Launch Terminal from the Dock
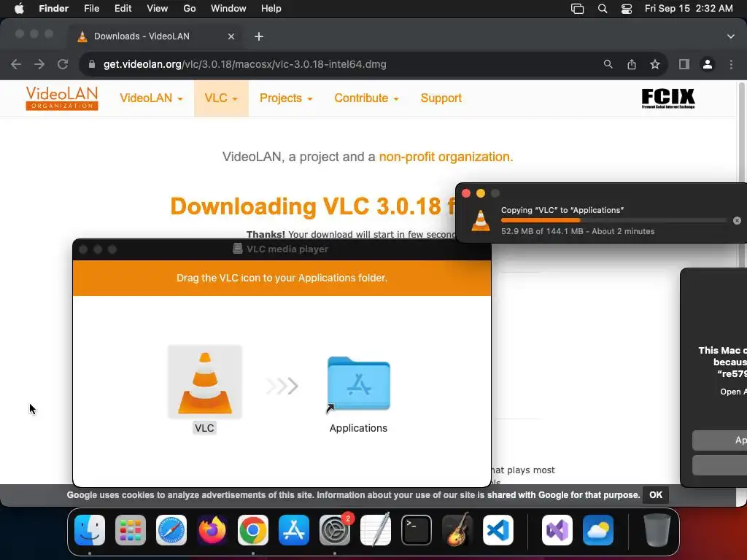The width and height of the screenshot is (747, 560). (x=417, y=530)
